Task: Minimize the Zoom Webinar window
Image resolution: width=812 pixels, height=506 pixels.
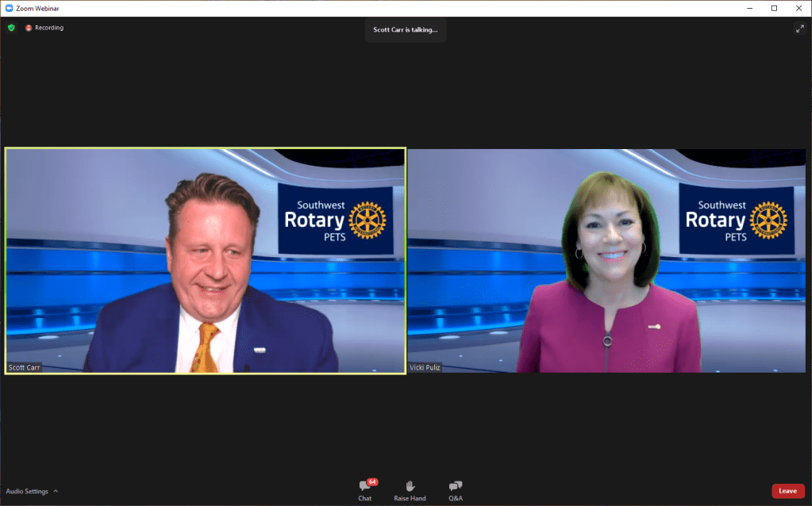Action: click(x=749, y=8)
